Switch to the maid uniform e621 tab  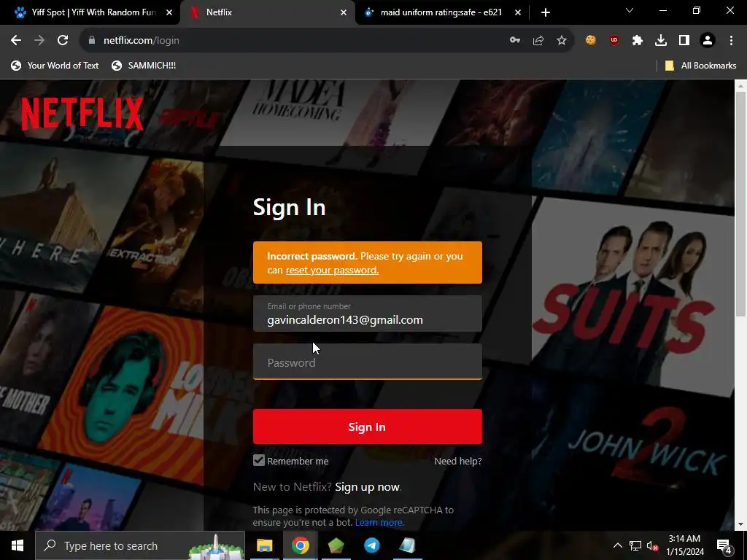tap(441, 12)
